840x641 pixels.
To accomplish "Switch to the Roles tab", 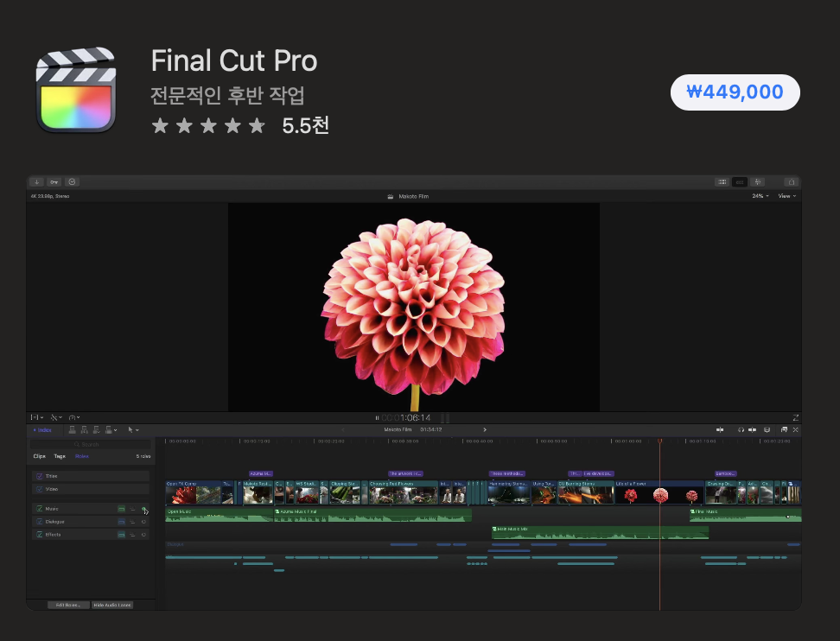I will (82, 456).
